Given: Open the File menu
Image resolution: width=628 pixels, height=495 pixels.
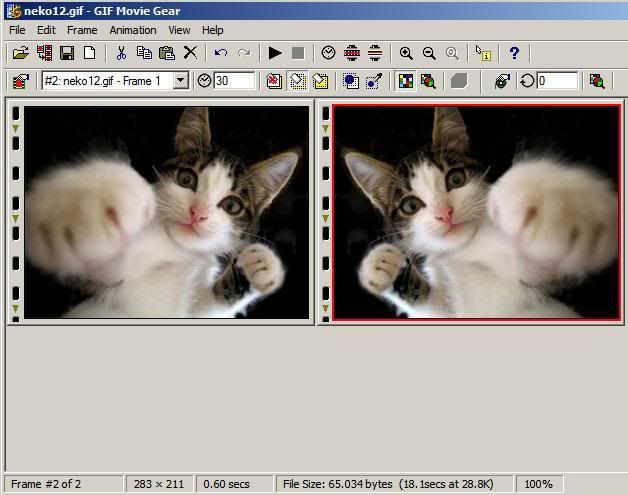Looking at the screenshot, I should (x=17, y=30).
